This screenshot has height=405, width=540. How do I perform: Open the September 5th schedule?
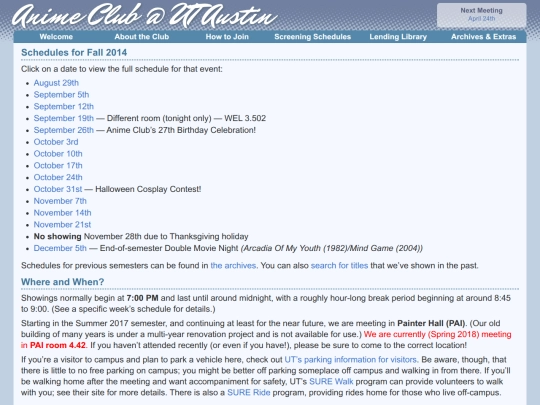pyautogui.click(x=61, y=95)
